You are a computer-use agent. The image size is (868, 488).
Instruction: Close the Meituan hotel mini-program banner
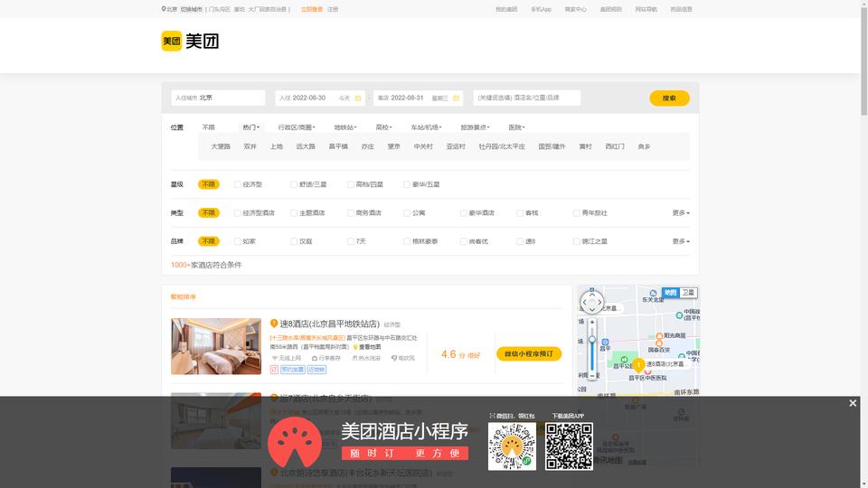(853, 403)
